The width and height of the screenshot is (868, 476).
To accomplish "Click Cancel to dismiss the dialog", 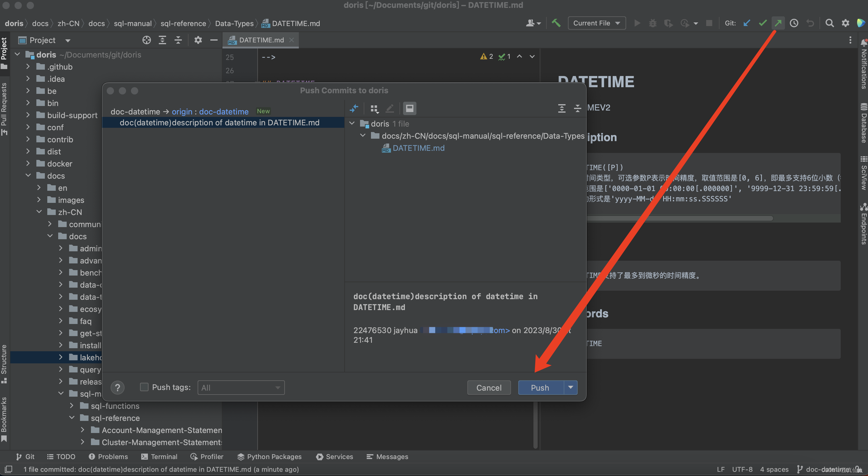I will click(x=489, y=387).
